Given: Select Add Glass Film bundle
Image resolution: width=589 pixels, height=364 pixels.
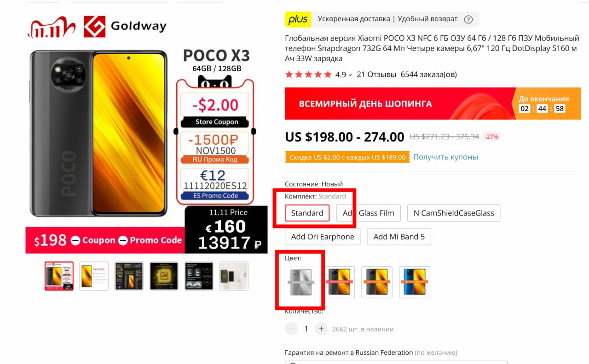Looking at the screenshot, I should click(368, 213).
